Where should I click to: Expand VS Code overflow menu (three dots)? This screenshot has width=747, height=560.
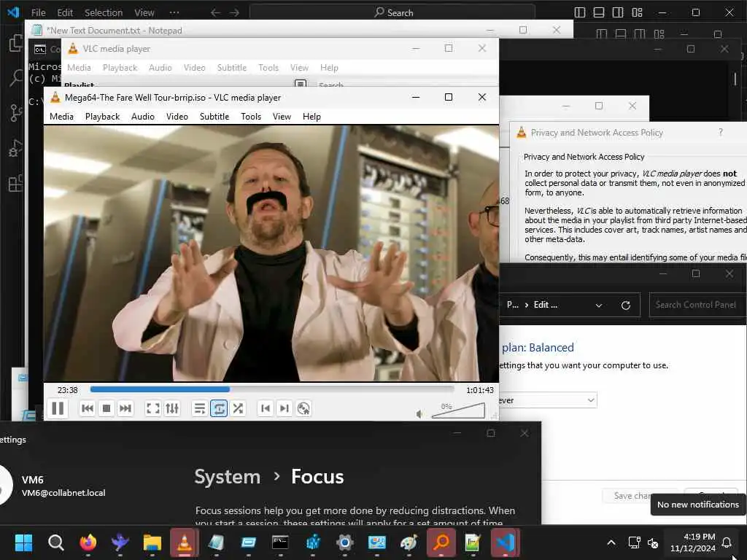point(174,13)
